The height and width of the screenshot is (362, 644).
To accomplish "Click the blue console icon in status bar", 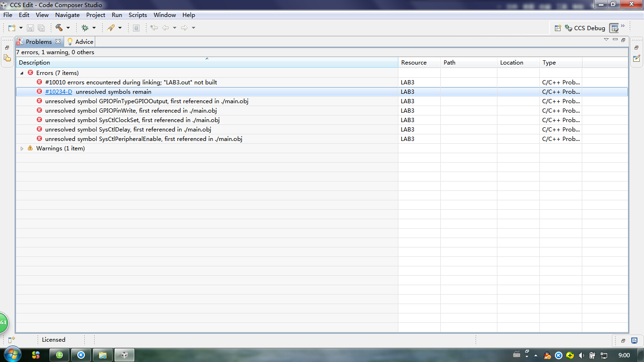I will 635,340.
